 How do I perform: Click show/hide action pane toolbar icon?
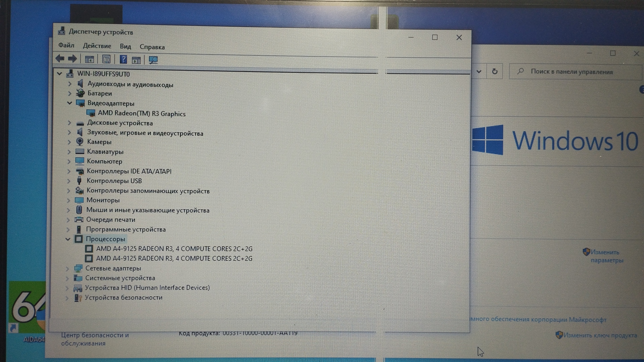(136, 60)
